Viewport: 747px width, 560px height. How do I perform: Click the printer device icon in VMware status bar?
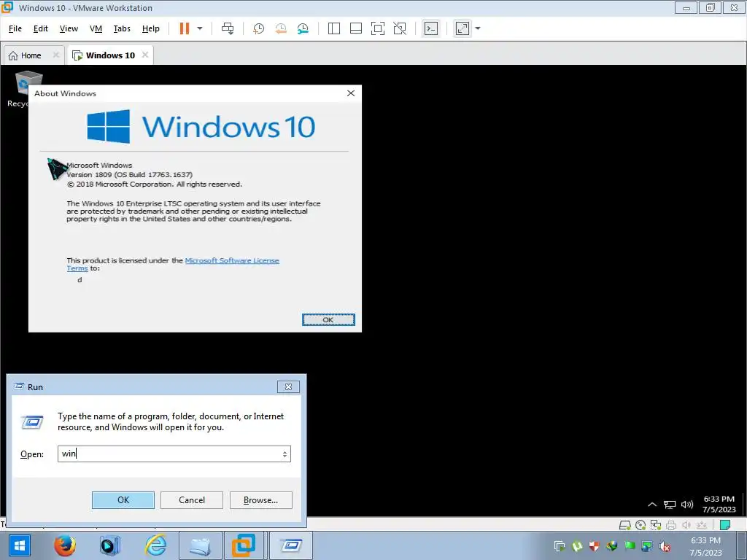pos(671,525)
